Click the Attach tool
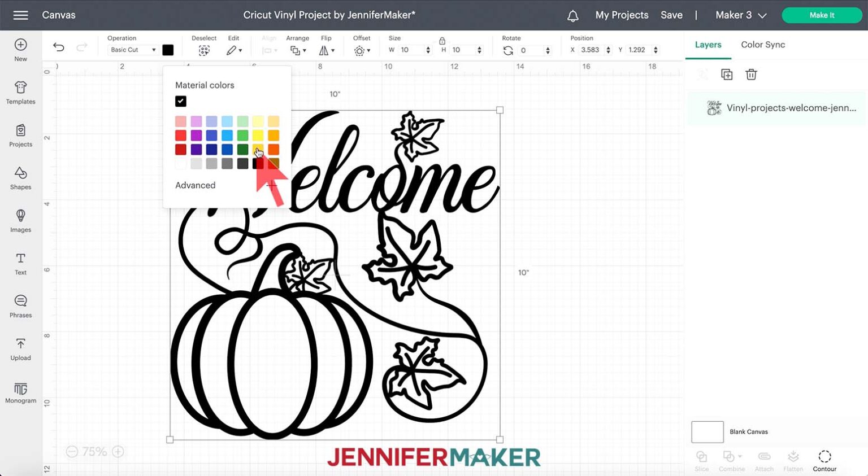Image resolution: width=868 pixels, height=476 pixels. 764,461
